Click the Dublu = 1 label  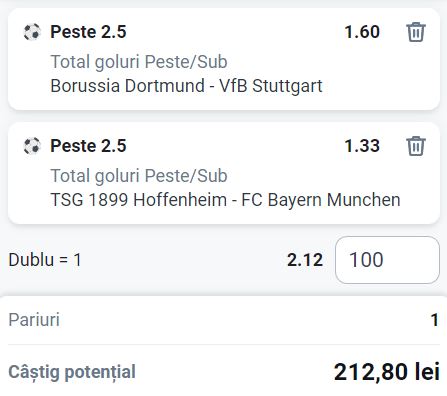point(45,260)
